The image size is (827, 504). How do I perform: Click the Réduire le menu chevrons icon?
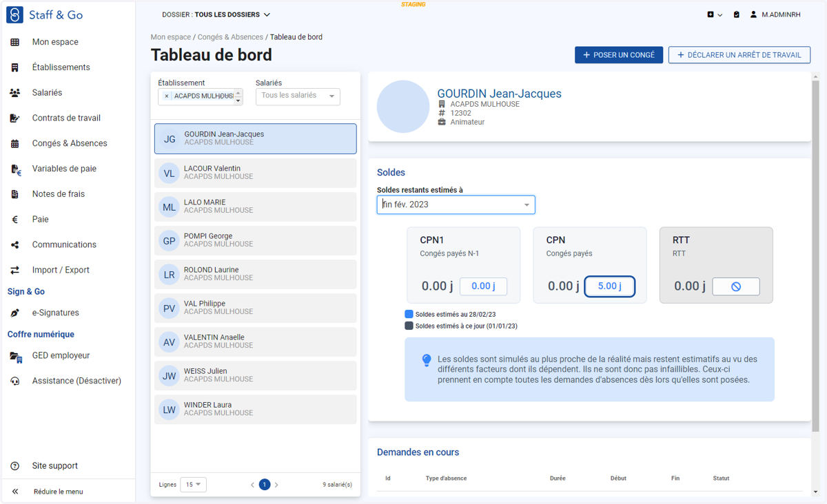14,492
